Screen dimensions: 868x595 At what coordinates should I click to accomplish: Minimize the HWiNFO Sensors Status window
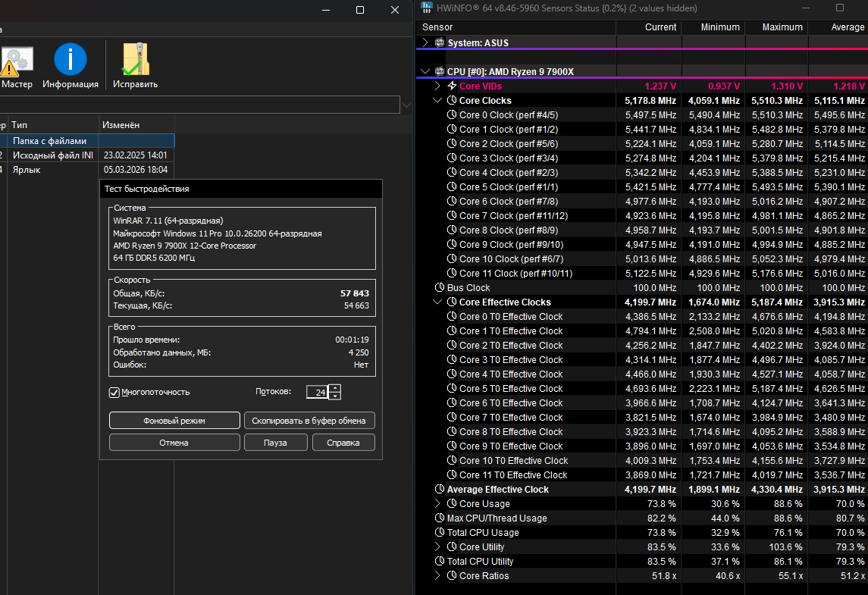(806, 8)
